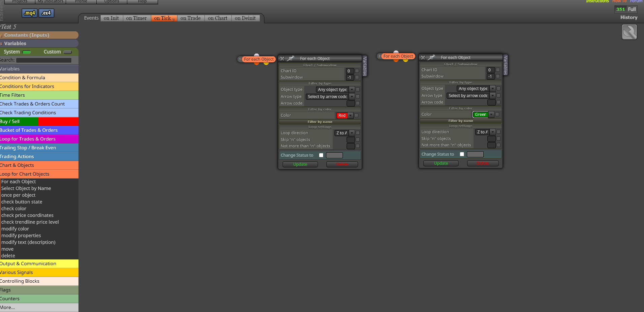The width and height of the screenshot is (644, 312).
Task: Click the Full view button
Action: pyautogui.click(x=632, y=9)
